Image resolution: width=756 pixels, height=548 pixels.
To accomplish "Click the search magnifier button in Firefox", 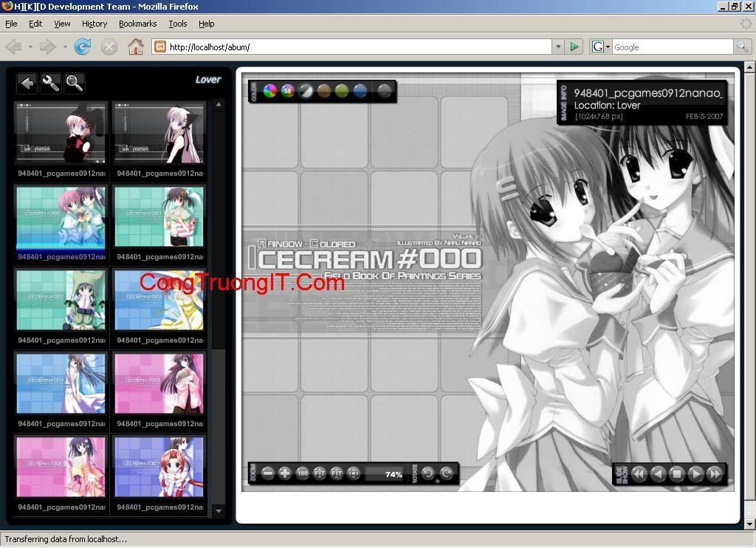I will point(741,47).
